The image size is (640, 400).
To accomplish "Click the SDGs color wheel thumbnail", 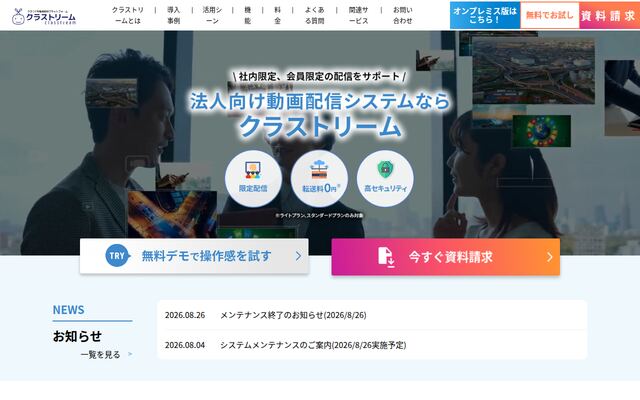I will (541, 131).
